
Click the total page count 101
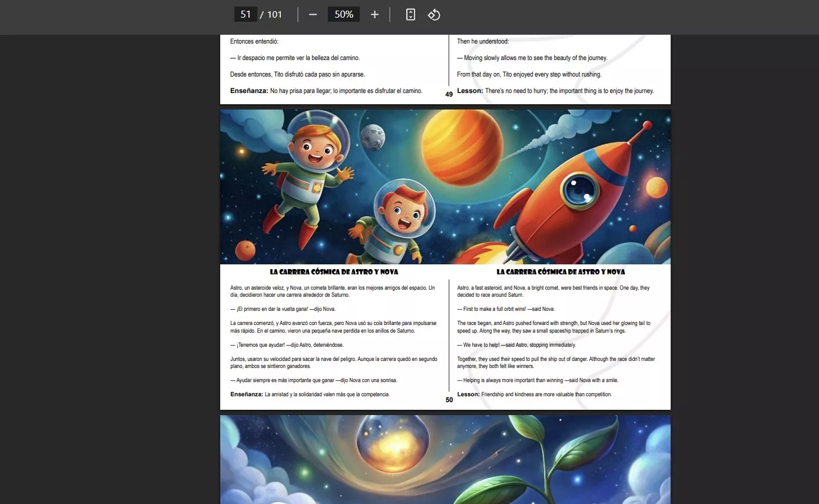click(274, 15)
